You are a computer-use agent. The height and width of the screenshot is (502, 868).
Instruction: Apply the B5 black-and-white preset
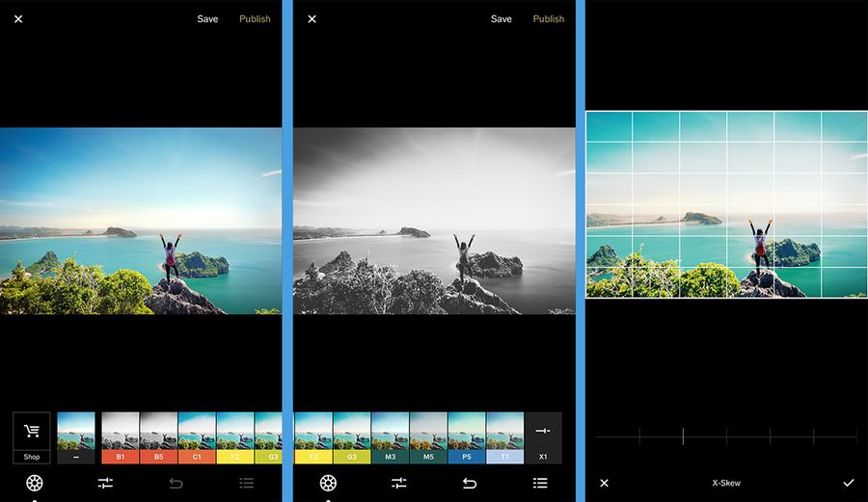click(x=158, y=437)
